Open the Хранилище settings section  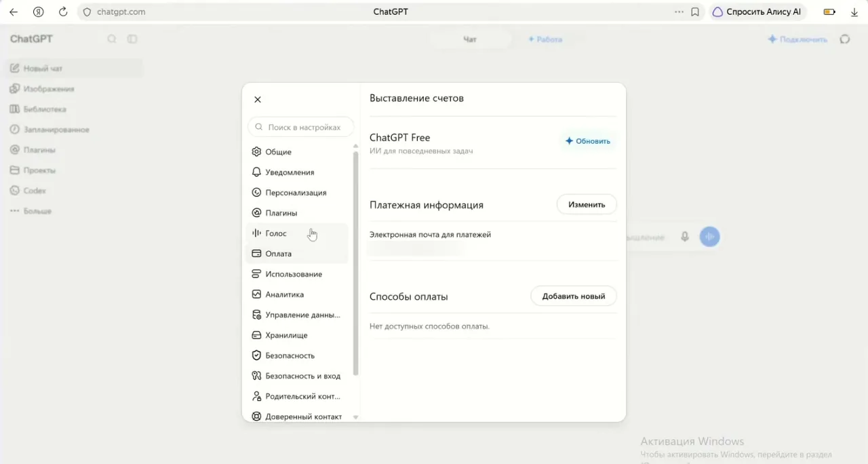pyautogui.click(x=297, y=335)
